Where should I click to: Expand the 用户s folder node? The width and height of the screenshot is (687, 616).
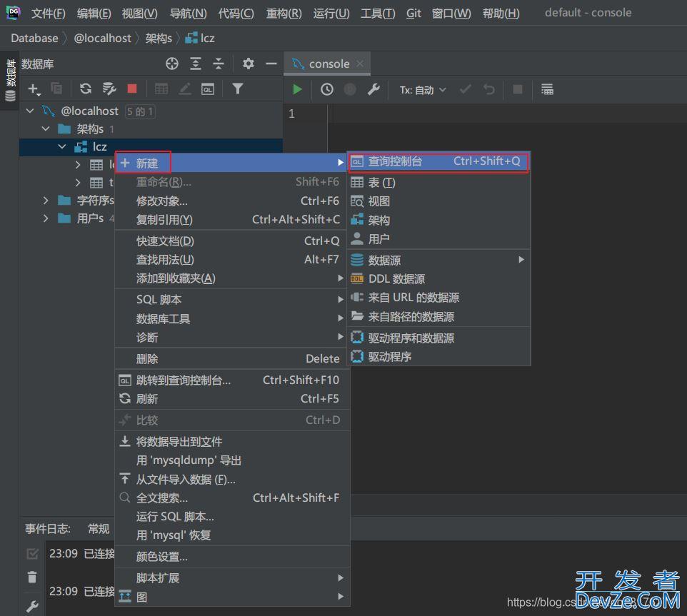pos(46,218)
